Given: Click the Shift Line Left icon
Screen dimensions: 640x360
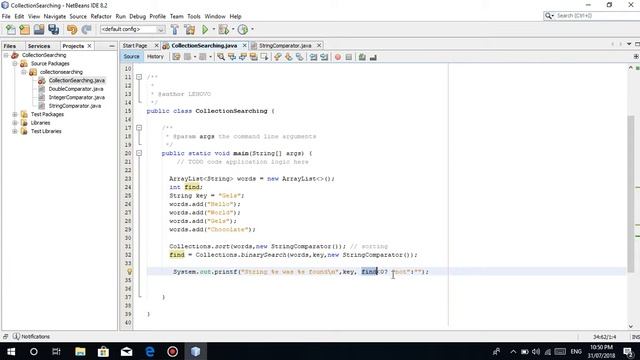Looking at the screenshot, I should [313, 57].
